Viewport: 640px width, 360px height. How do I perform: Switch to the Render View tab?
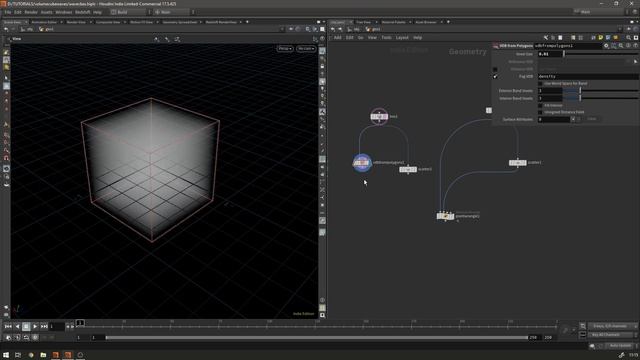pos(76,22)
